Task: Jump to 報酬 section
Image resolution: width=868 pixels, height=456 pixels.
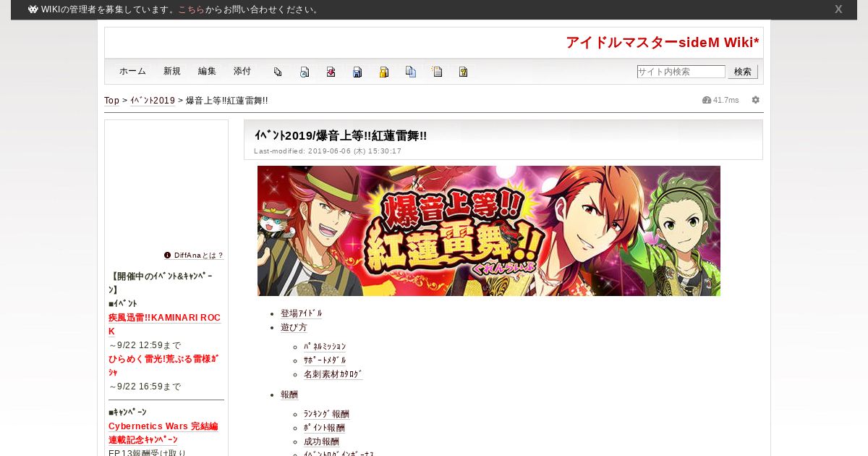Action: pos(289,394)
